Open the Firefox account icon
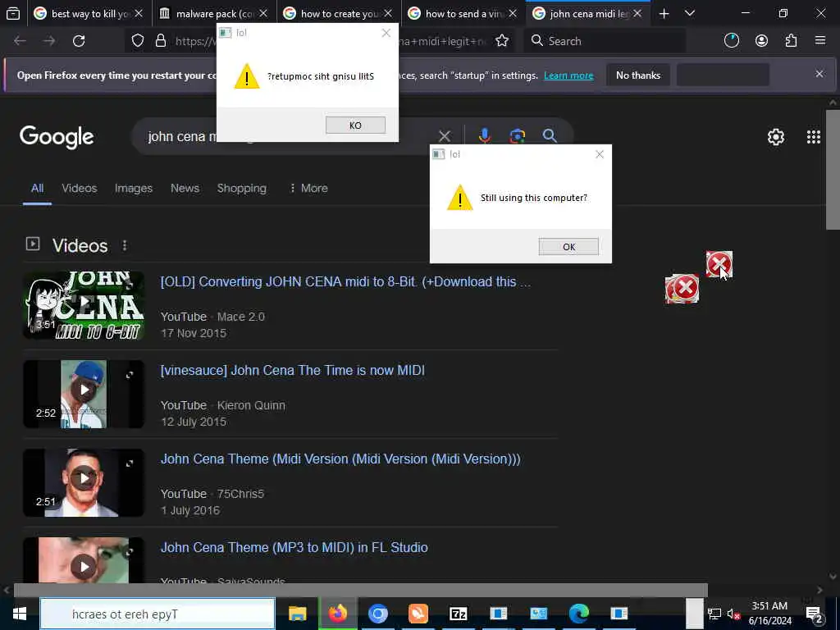This screenshot has width=840, height=630. click(761, 41)
